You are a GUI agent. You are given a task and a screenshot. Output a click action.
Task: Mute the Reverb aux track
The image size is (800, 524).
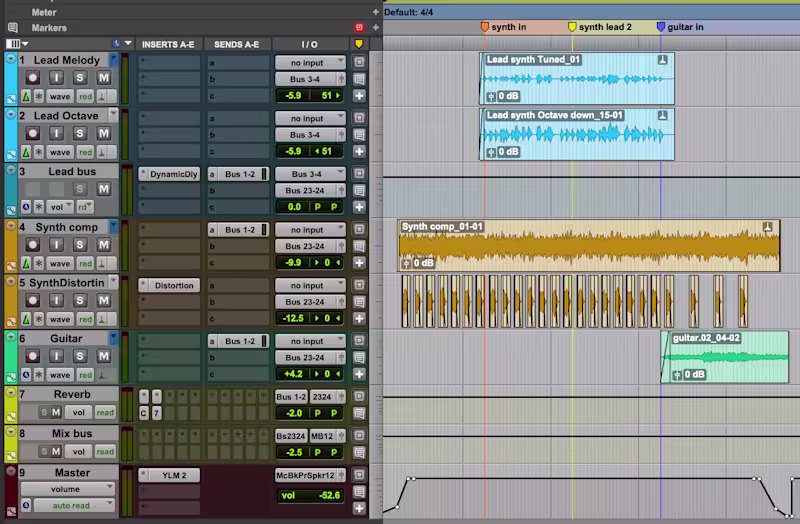(56, 412)
